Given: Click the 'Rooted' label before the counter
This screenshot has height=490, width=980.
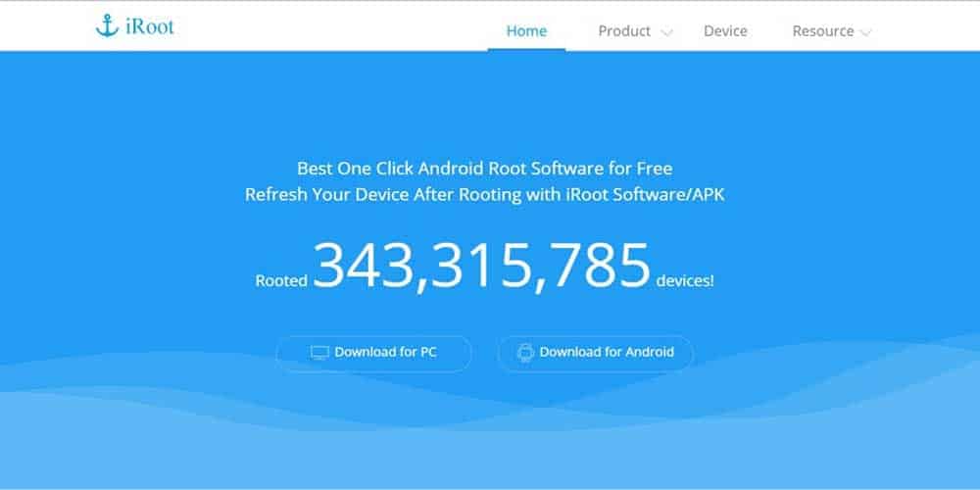Looking at the screenshot, I should 281,281.
